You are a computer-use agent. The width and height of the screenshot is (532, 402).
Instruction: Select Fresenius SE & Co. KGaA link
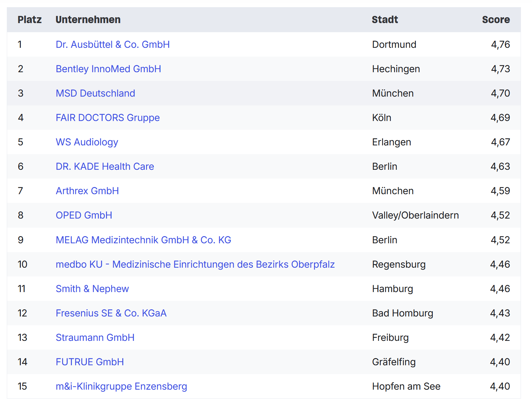pos(111,313)
